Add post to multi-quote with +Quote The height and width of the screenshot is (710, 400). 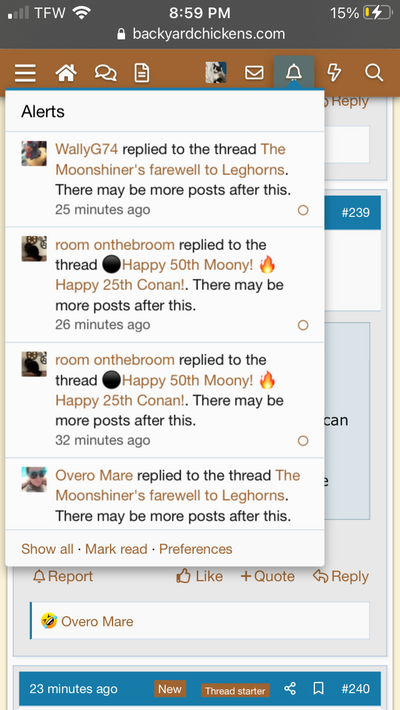click(x=268, y=576)
